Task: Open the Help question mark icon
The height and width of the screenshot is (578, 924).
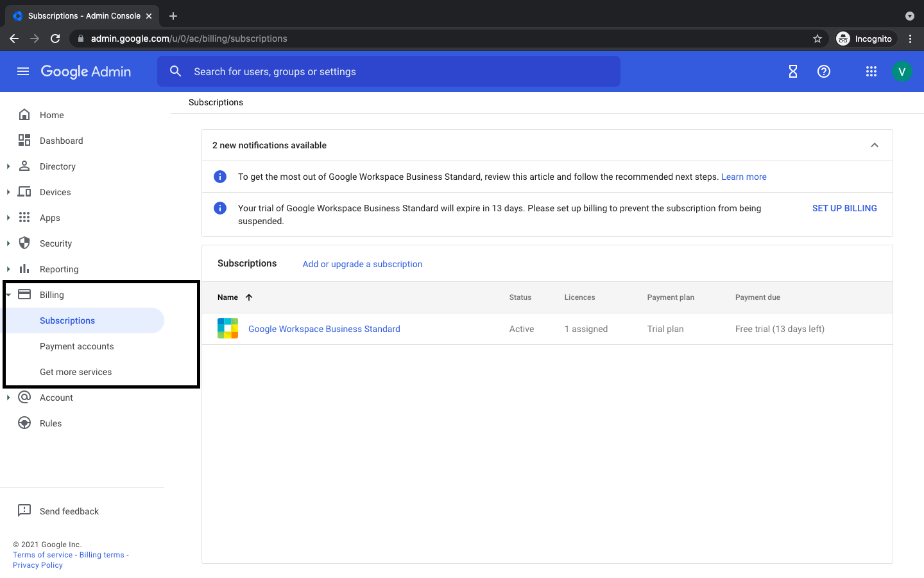Action: click(824, 71)
